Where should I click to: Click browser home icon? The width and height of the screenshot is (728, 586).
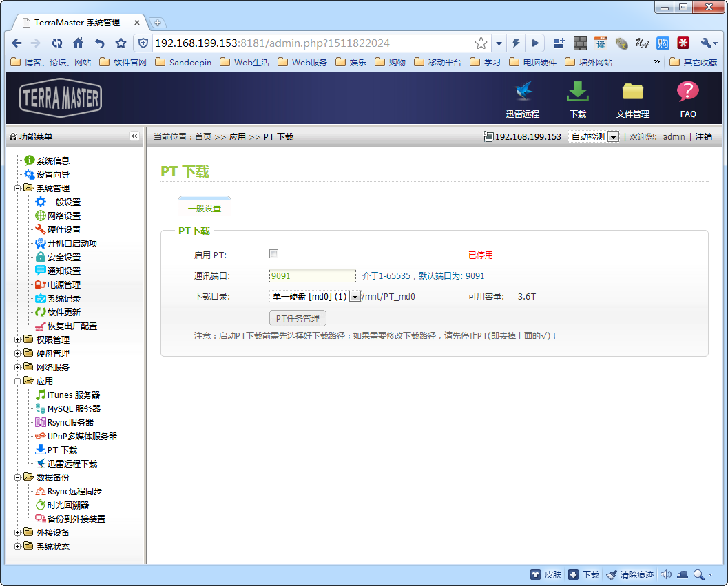pyautogui.click(x=79, y=43)
